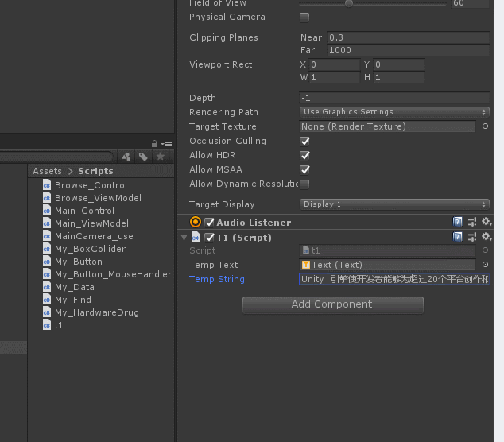
Task: Click the Audio Listener component title
Action: click(x=254, y=222)
